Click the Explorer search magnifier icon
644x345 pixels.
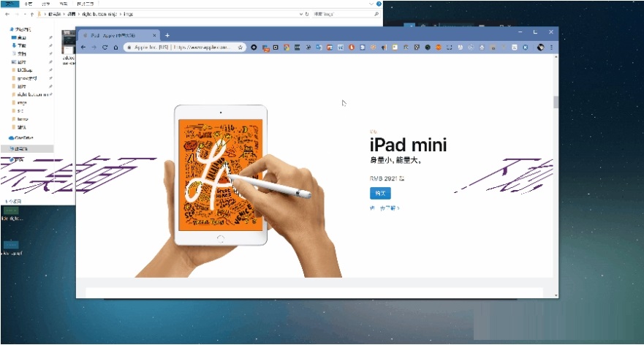tap(376, 14)
